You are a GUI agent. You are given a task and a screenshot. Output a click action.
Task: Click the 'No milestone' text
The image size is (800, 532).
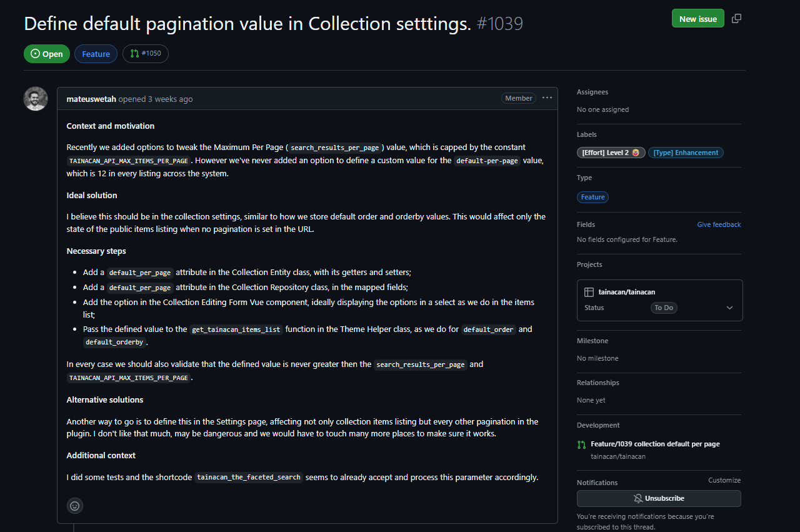tap(597, 358)
